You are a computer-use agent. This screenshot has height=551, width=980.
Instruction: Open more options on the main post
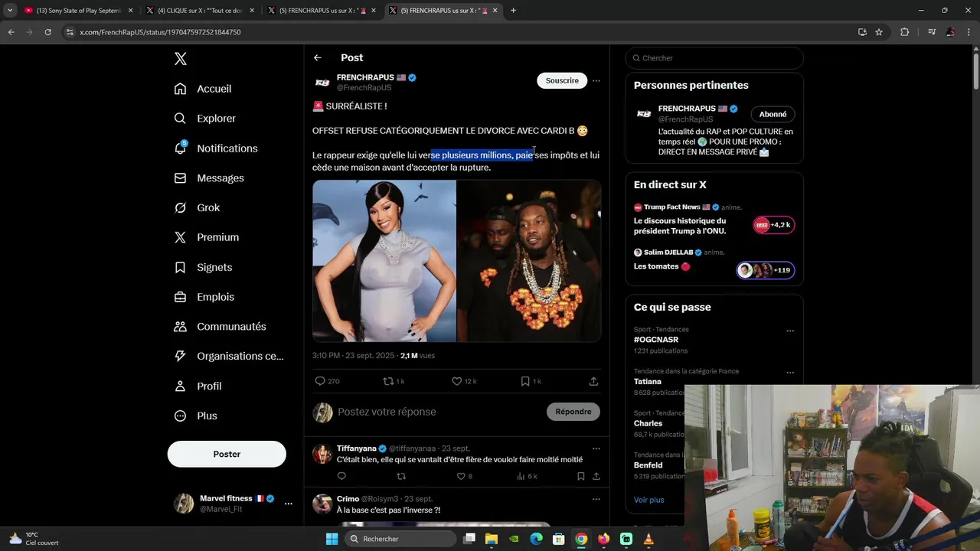pos(596,80)
